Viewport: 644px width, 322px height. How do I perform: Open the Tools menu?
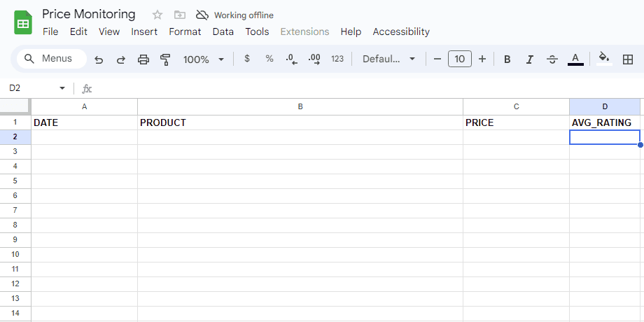(x=257, y=31)
